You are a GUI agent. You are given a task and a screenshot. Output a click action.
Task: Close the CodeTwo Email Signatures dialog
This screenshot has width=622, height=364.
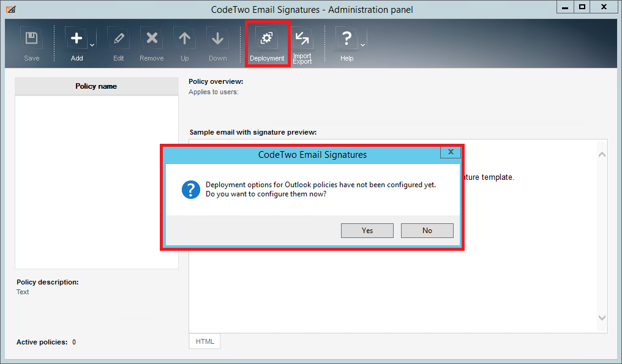pyautogui.click(x=451, y=152)
